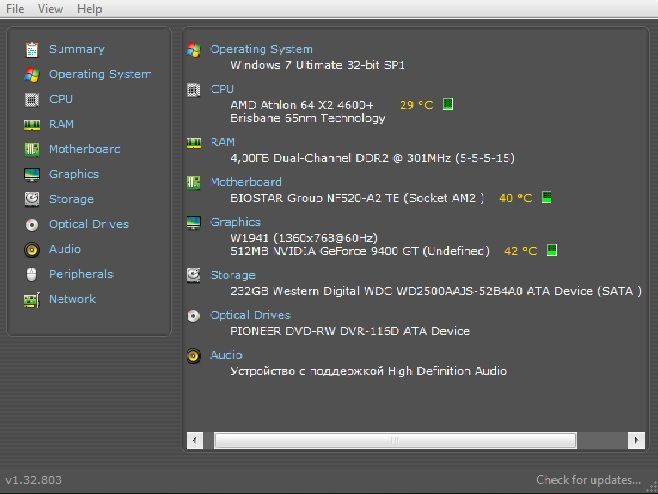This screenshot has width=658, height=494.
Task: Go to the CPU section in sidebar
Action: (x=61, y=99)
